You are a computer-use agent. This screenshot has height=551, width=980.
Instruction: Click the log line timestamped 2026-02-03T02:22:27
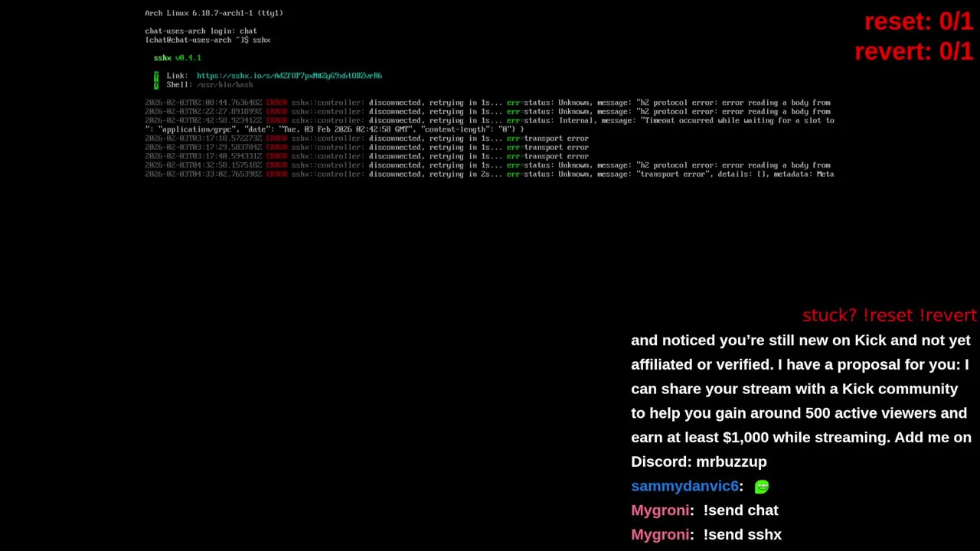tap(488, 112)
